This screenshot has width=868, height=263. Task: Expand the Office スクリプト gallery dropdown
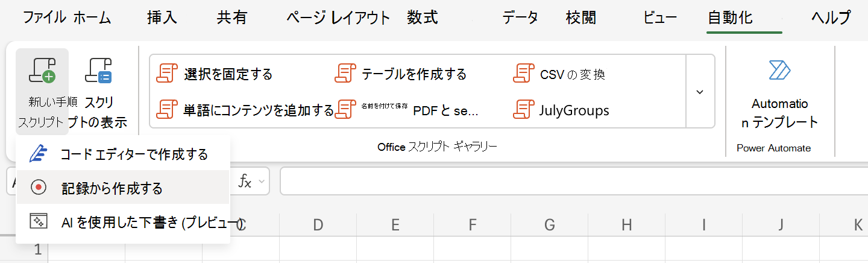(700, 92)
